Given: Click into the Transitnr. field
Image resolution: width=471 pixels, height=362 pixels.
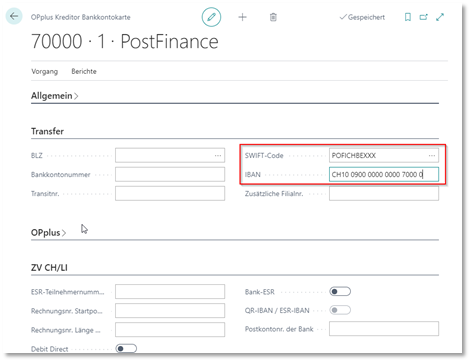Looking at the screenshot, I should point(170,193).
